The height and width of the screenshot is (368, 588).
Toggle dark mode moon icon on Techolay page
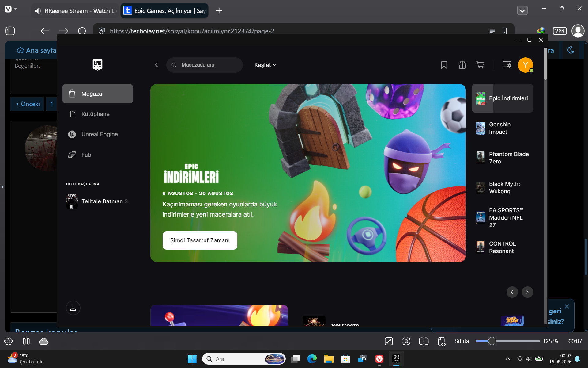point(571,50)
